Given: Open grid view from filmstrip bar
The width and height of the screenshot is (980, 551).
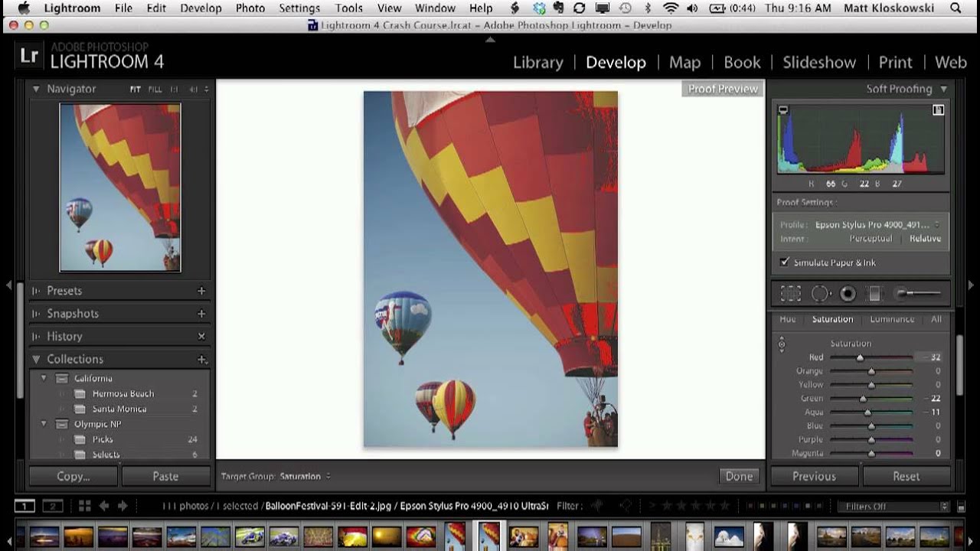Looking at the screenshot, I should click(84, 506).
